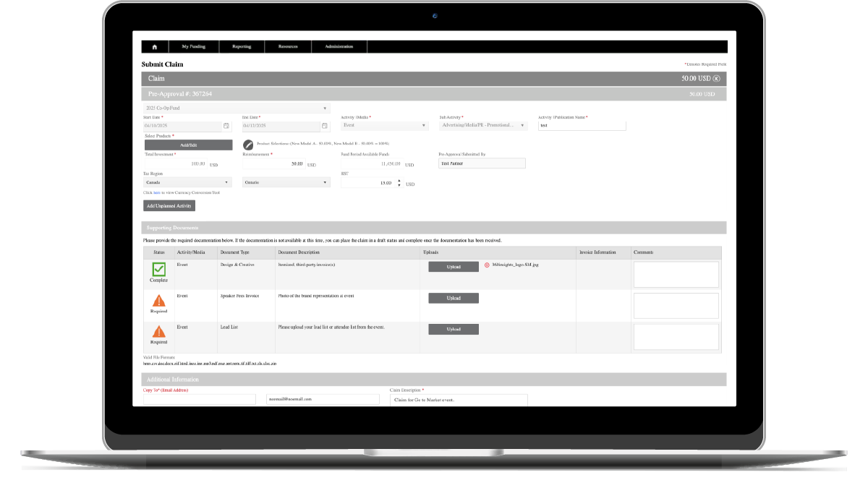This screenshot has width=868, height=488.
Task: Open the Activity/Media Event dropdown
Action: (x=386, y=126)
